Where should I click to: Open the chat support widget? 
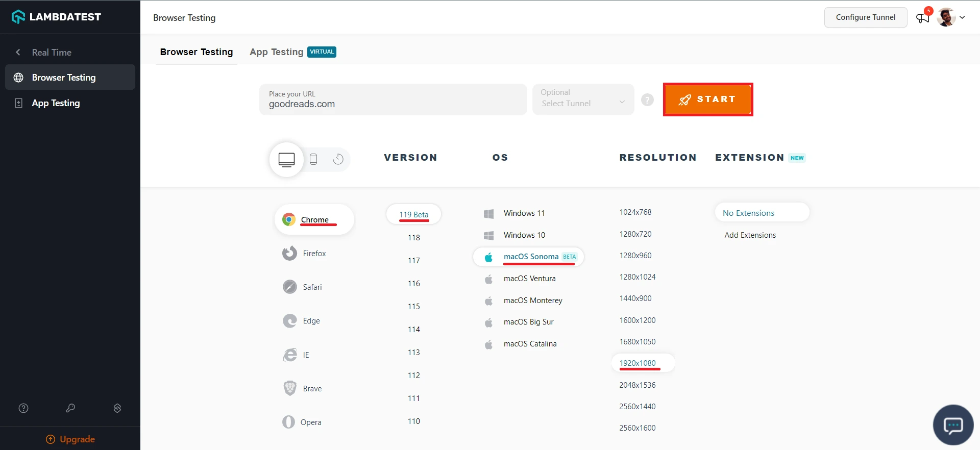click(952, 424)
